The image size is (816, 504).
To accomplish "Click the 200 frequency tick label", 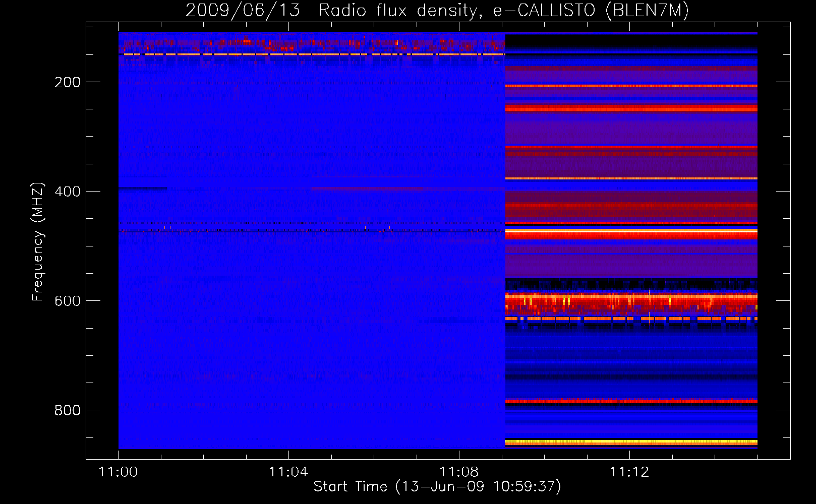I will 68,82.
